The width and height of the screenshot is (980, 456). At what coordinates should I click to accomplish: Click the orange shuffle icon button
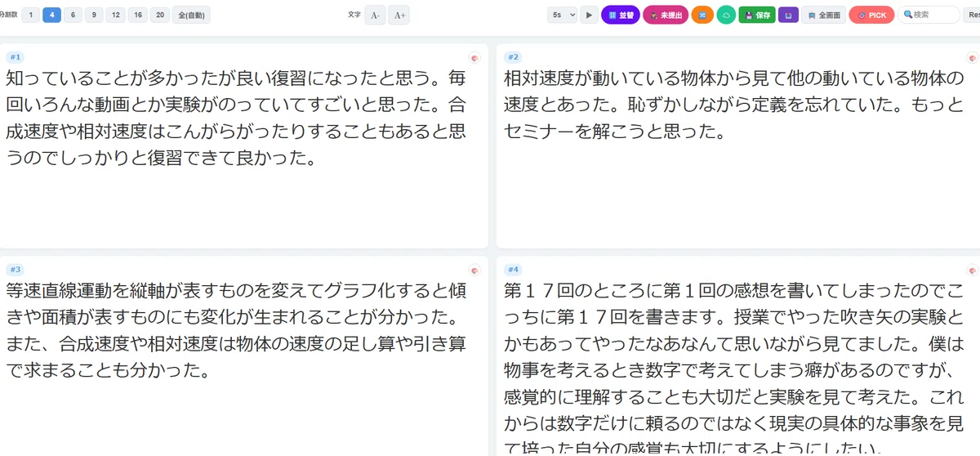point(702,15)
